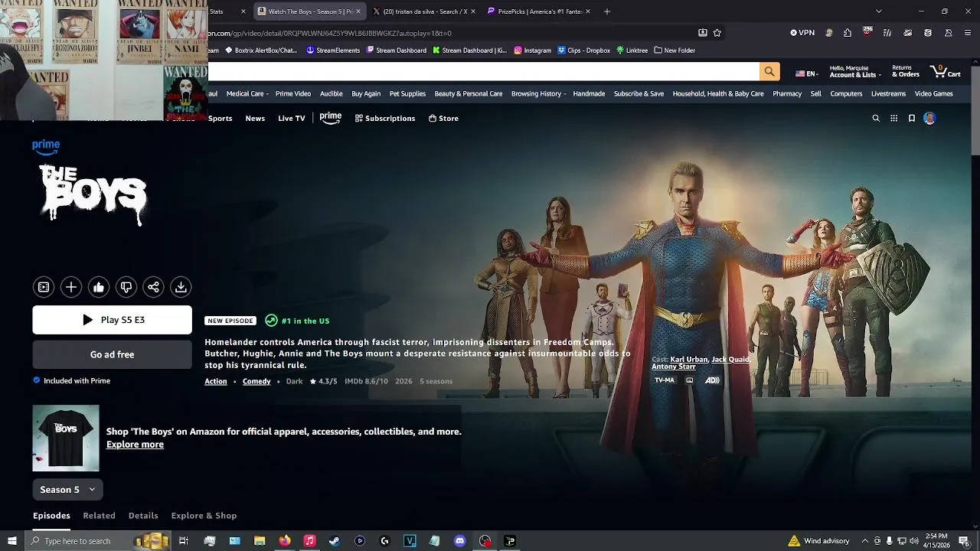Open Store in Prime Video navigation
Screen dimensions: 980x551
coord(443,119)
